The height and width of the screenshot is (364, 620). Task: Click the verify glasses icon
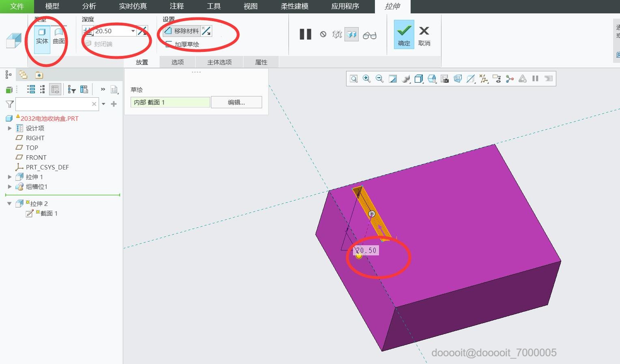click(x=370, y=35)
